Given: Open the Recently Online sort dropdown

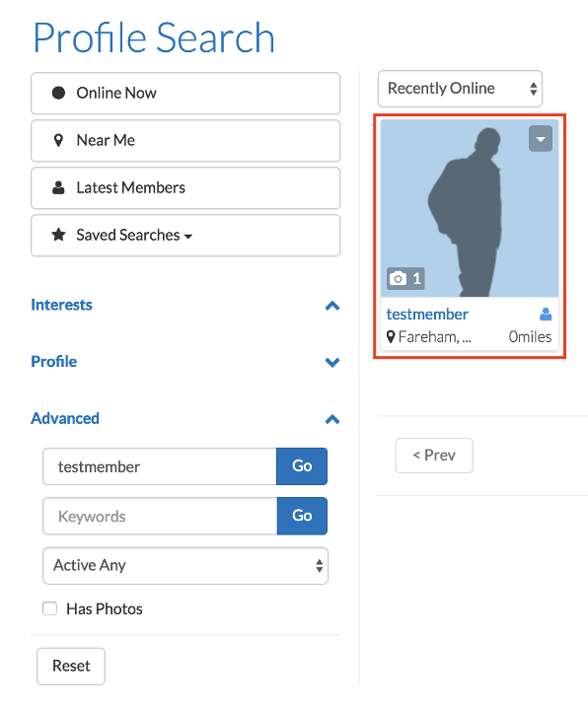Looking at the screenshot, I should [460, 89].
